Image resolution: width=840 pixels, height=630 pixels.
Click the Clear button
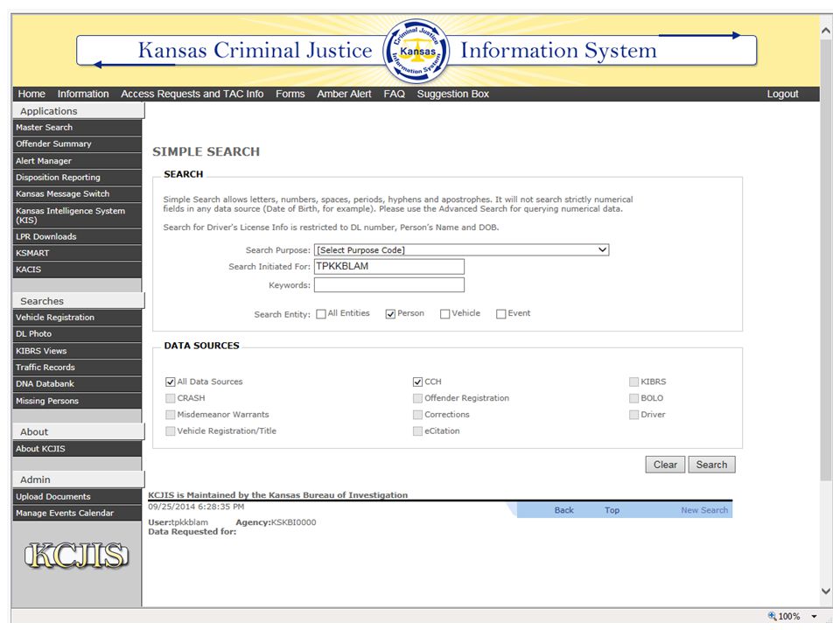coord(665,465)
